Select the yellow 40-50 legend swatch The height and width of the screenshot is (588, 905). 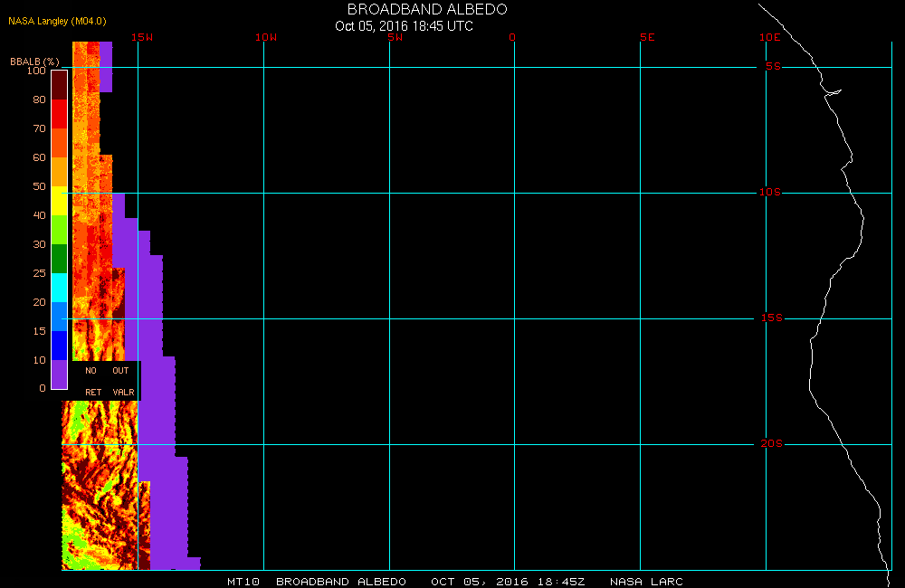(60, 201)
